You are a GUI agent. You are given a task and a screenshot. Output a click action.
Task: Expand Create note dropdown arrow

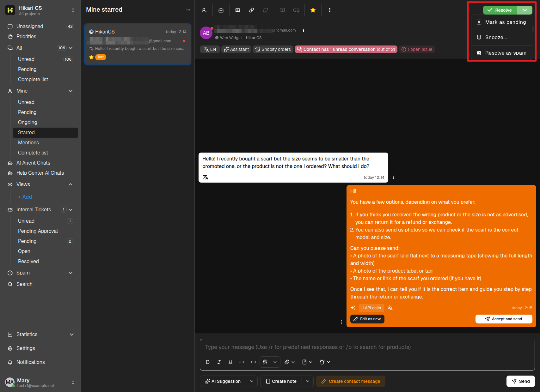pos(308,381)
